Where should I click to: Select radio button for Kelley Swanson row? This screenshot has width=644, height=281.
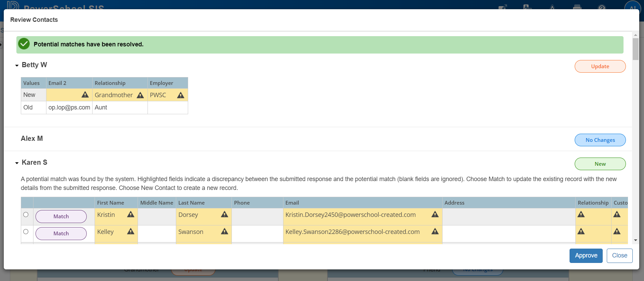pos(26,232)
